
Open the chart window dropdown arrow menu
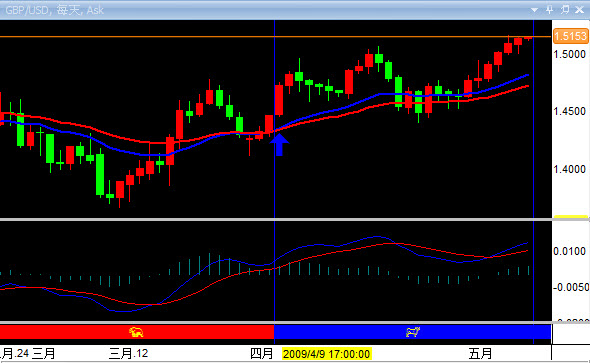(x=534, y=10)
